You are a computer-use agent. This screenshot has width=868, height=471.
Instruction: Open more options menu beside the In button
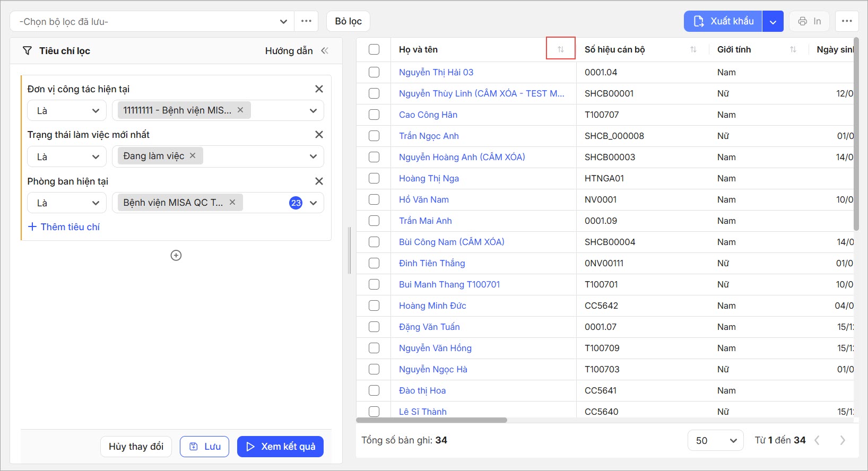847,21
